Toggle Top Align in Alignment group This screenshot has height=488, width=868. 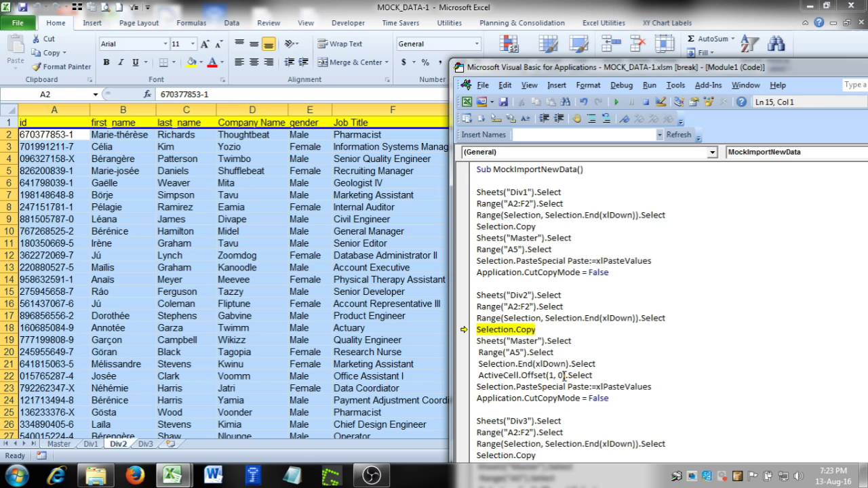tap(239, 43)
